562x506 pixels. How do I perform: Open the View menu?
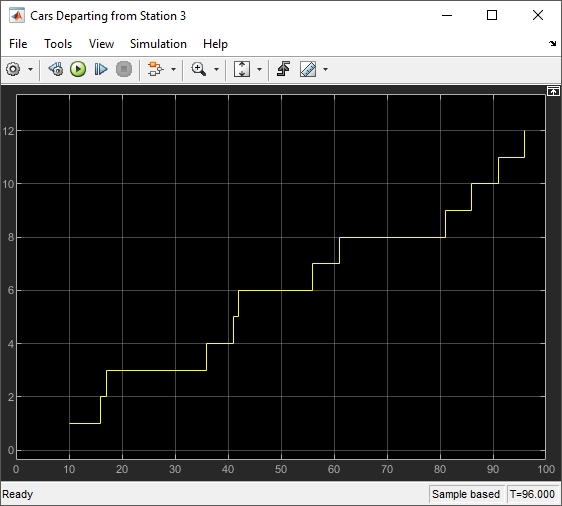[101, 44]
